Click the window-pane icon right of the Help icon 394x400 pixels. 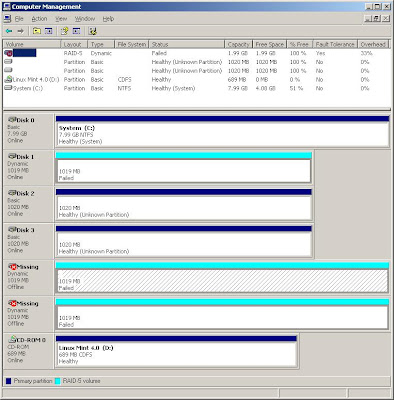[77, 31]
